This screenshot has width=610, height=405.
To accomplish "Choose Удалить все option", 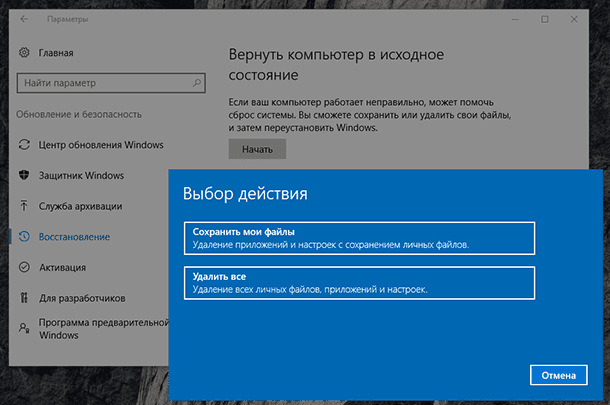I will pyautogui.click(x=359, y=283).
